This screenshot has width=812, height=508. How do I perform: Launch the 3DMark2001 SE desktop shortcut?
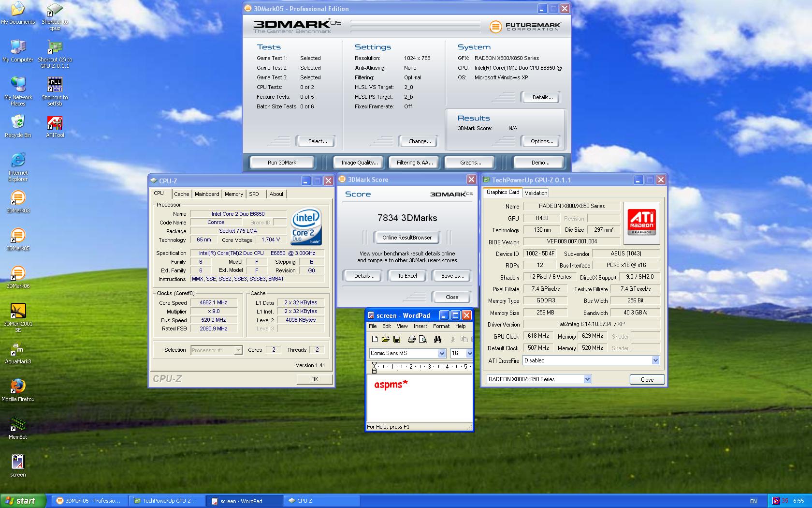point(18,318)
